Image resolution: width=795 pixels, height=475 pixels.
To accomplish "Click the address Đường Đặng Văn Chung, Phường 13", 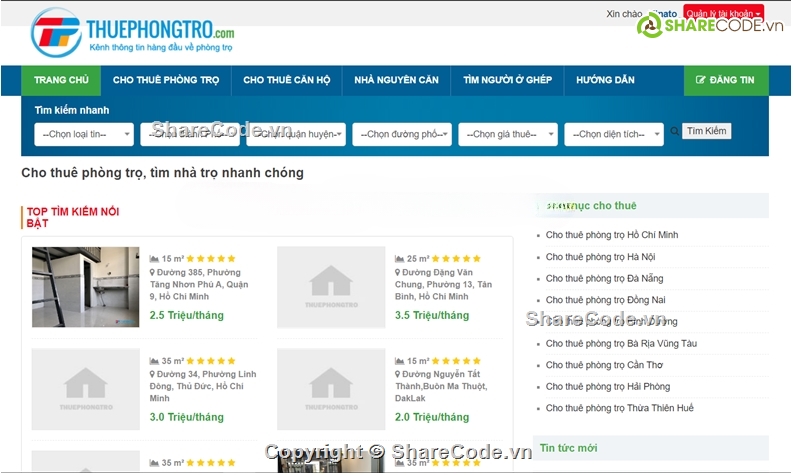I will [x=445, y=284].
